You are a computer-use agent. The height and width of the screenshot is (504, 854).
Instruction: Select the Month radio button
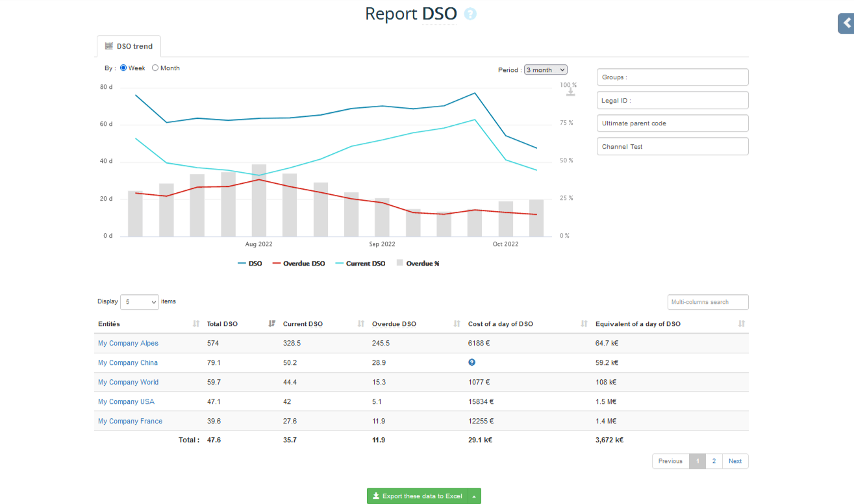[155, 68]
